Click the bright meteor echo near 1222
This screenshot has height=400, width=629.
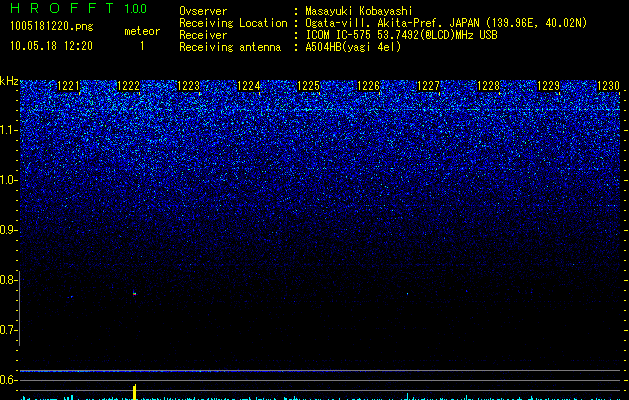tap(134, 294)
